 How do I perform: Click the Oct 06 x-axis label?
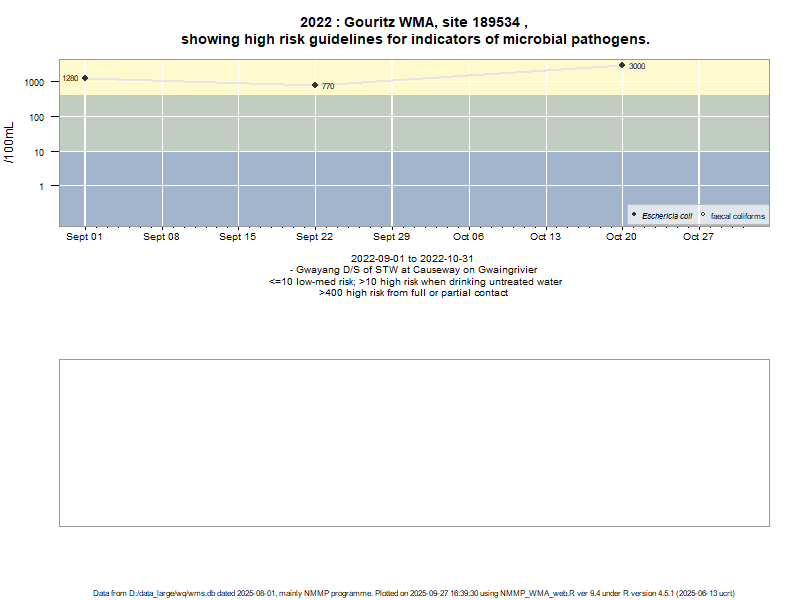click(x=468, y=237)
